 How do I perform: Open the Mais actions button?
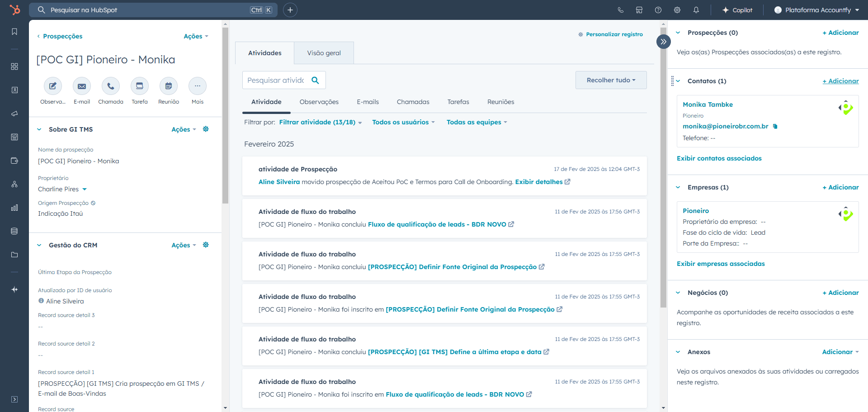point(198,86)
